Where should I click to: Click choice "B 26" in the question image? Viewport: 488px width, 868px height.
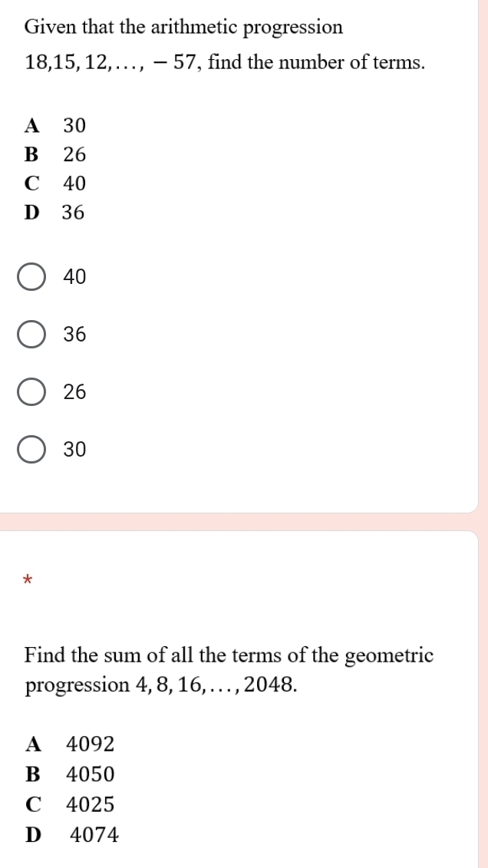[x=56, y=155]
